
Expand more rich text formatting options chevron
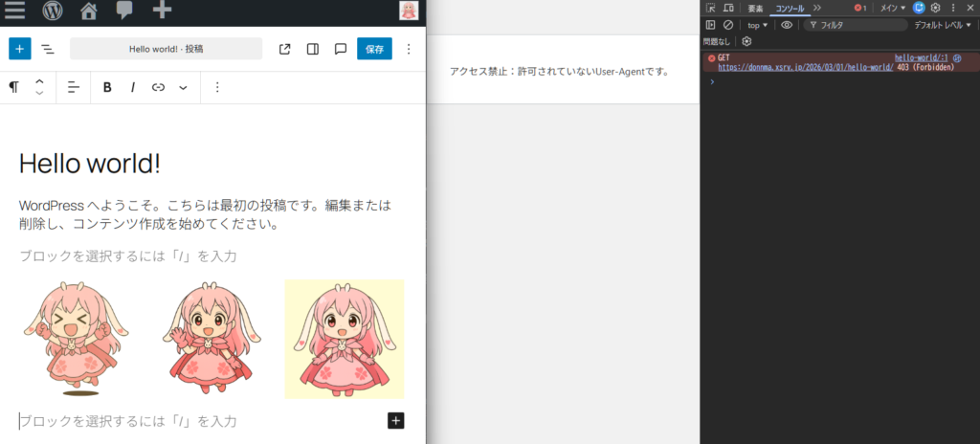coord(183,87)
